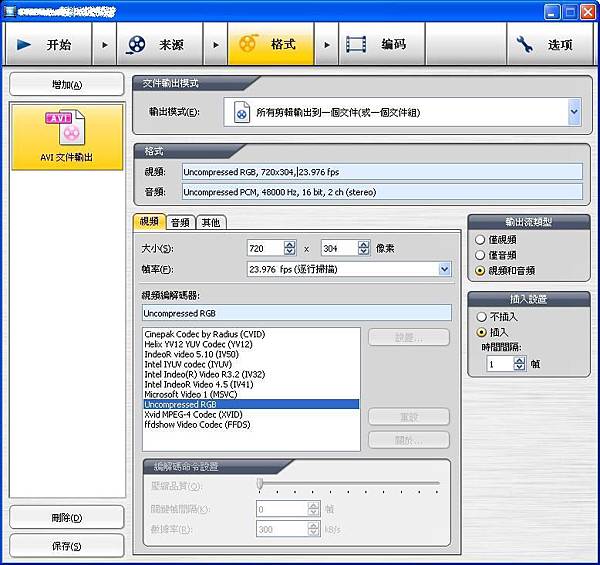The width and height of the screenshot is (600, 565).
Task: Click the disabled 設置... codec button
Action: [x=409, y=337]
